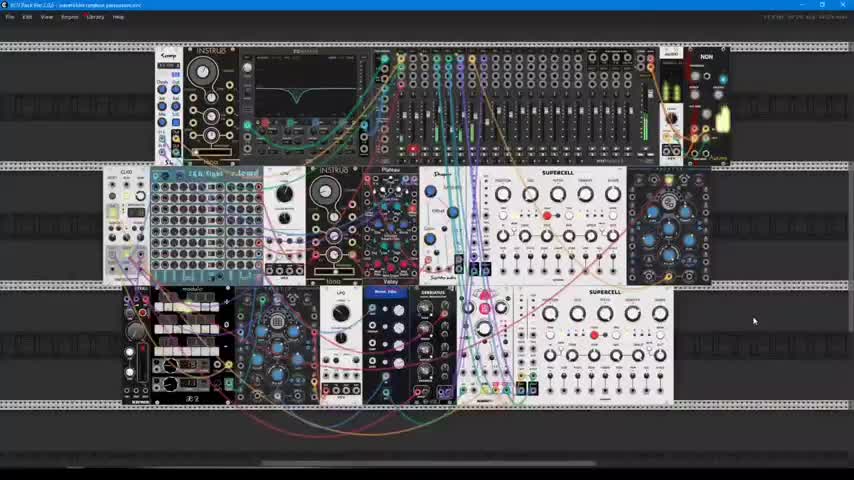
Task: Open the Edit menu
Action: click(x=27, y=17)
